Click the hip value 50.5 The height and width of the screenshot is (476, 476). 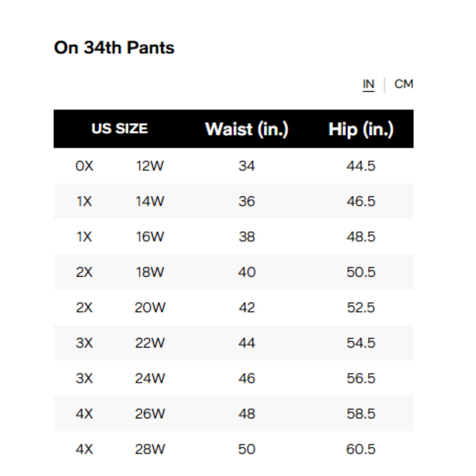tap(361, 272)
